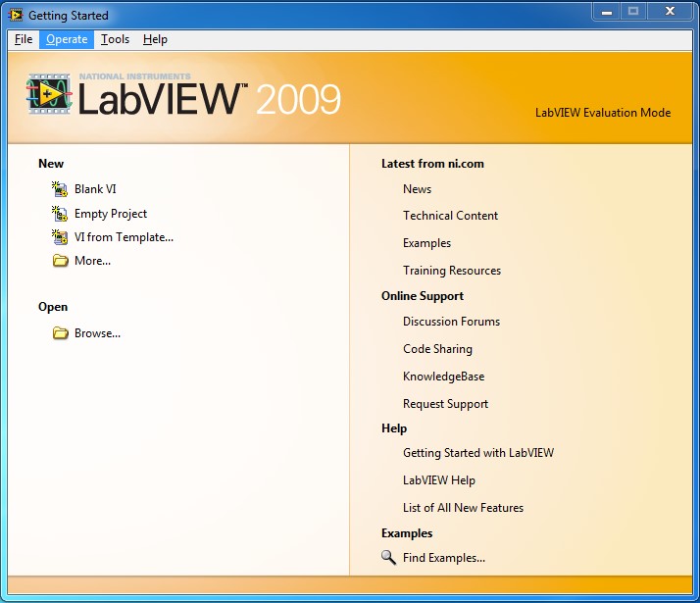
Task: Click the Empty Project icon
Action: [x=60, y=214]
